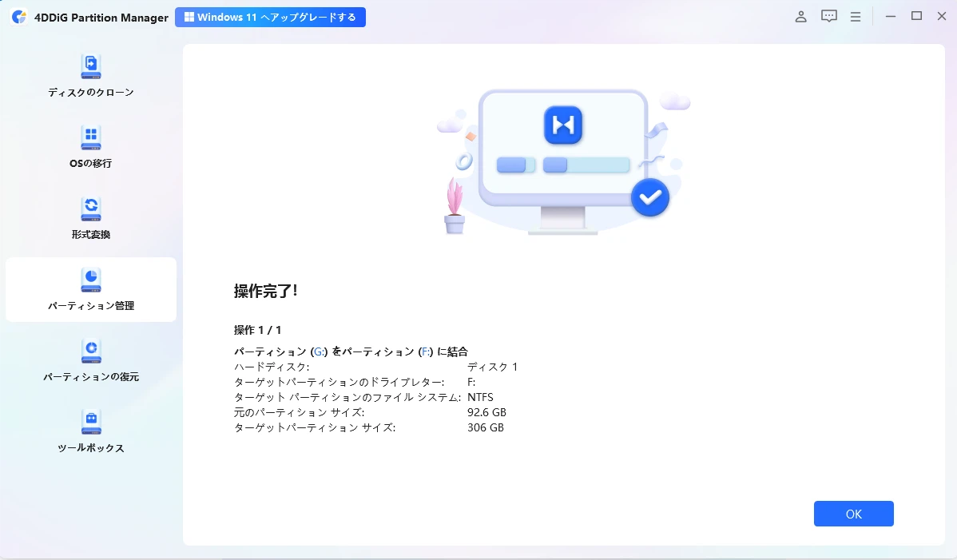Click the G: drive link in operation summary
Viewport: 957px width, 560px height.
click(320, 352)
